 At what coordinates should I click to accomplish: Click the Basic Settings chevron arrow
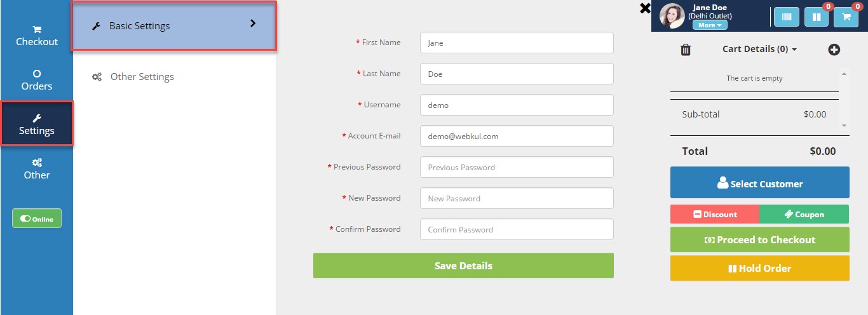tap(253, 23)
